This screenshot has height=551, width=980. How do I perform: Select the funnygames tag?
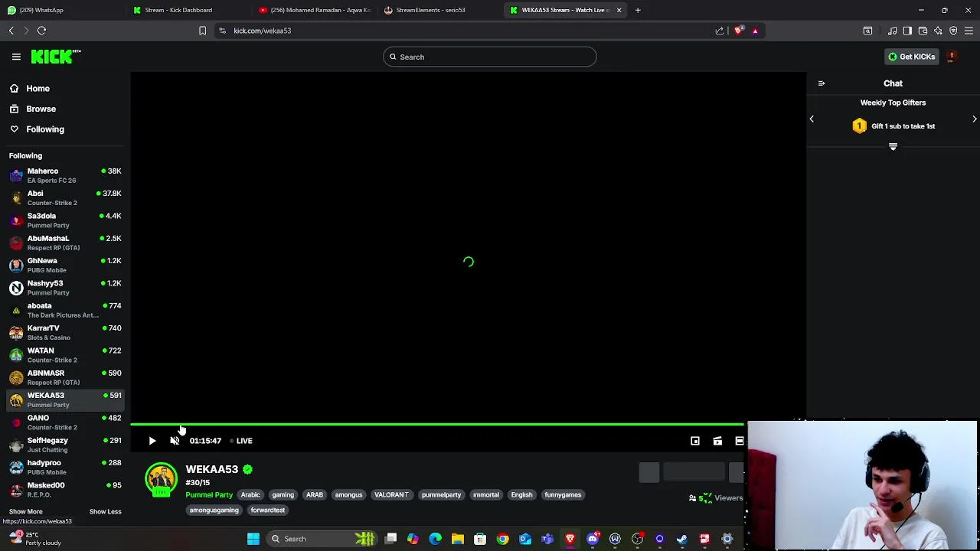pyautogui.click(x=563, y=495)
